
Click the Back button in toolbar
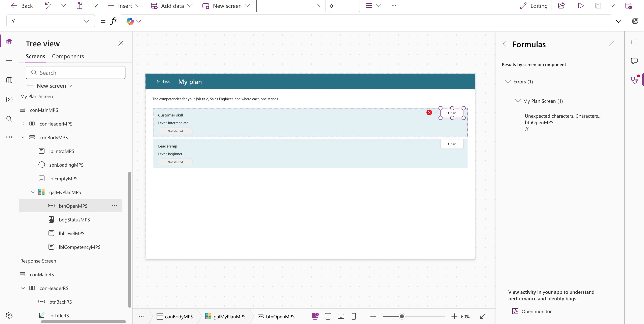pos(22,6)
